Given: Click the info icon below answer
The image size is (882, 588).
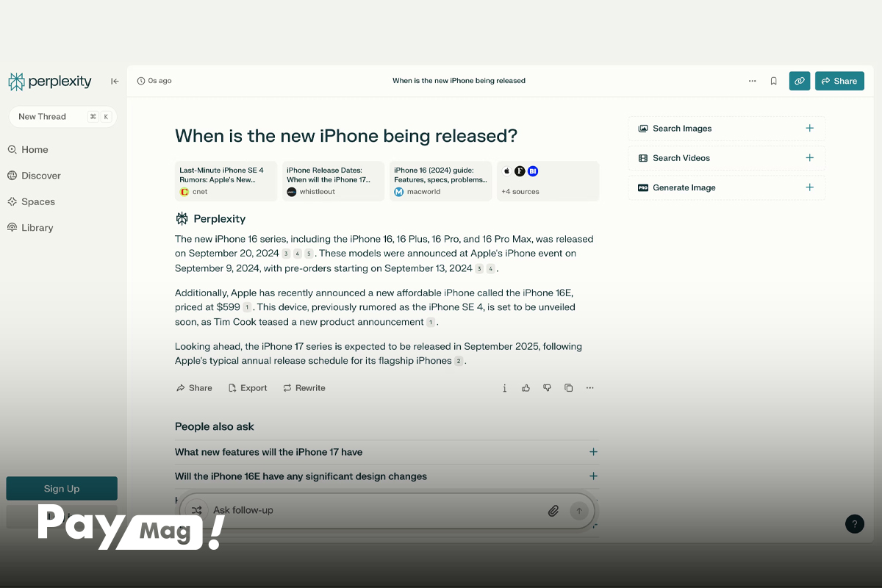Looking at the screenshot, I should coord(504,388).
